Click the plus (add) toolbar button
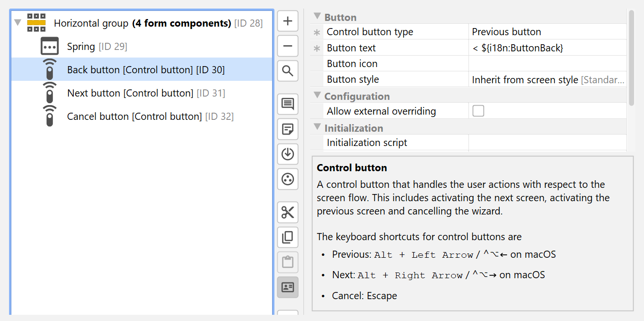The image size is (644, 321). click(288, 21)
